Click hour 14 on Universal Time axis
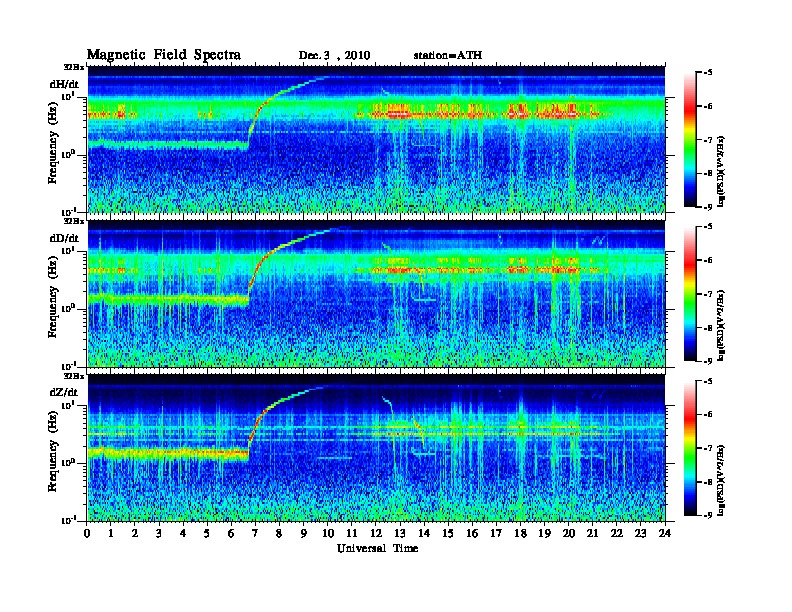 tap(424, 533)
